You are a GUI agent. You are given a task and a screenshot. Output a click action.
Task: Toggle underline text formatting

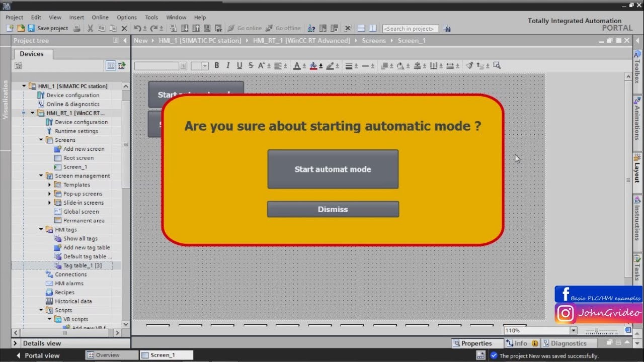pos(239,65)
